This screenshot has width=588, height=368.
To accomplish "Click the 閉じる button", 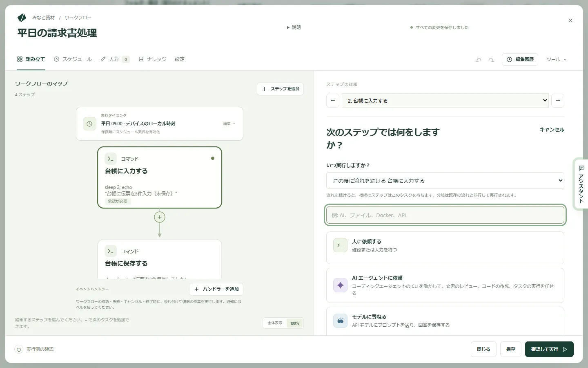I will (483, 349).
